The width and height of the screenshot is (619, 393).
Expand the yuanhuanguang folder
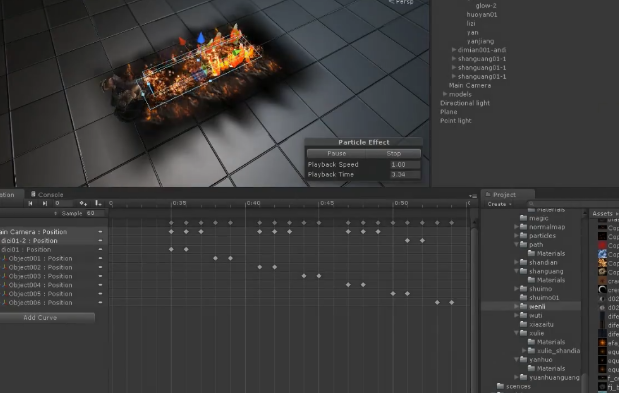(516, 377)
